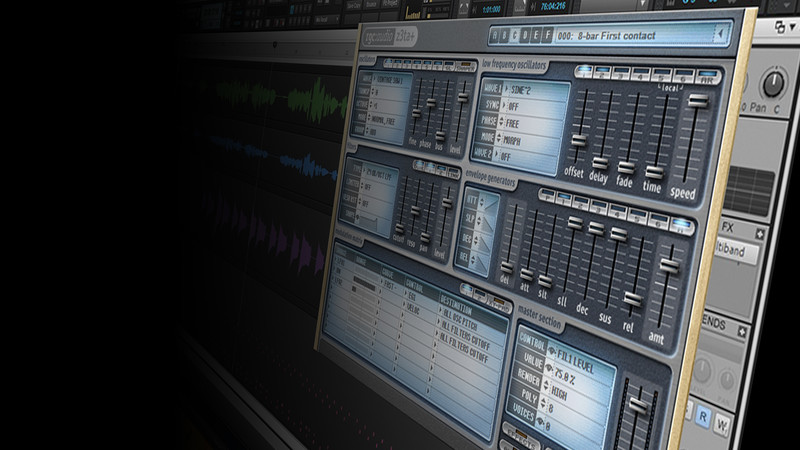Select LFO number 3 button
Viewport: 800px width, 450px height.
(x=621, y=73)
